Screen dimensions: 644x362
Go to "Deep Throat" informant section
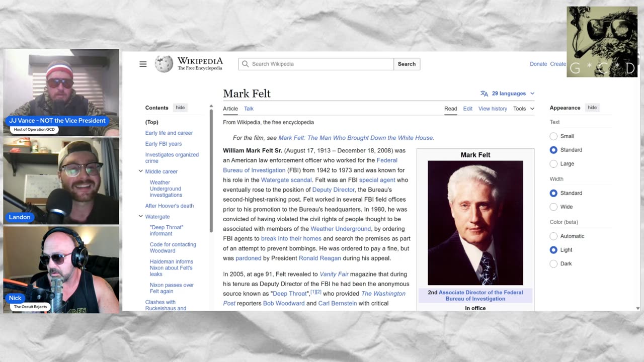pos(167,230)
